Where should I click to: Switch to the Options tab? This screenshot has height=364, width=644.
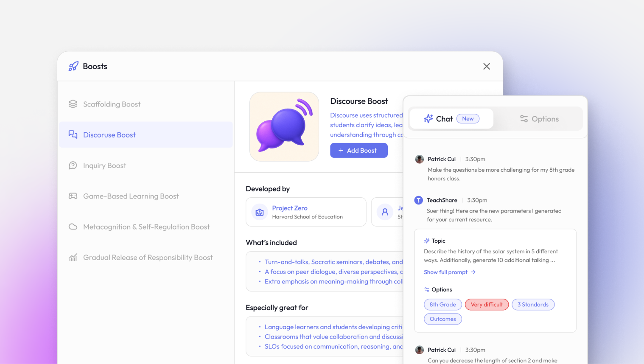(x=539, y=119)
